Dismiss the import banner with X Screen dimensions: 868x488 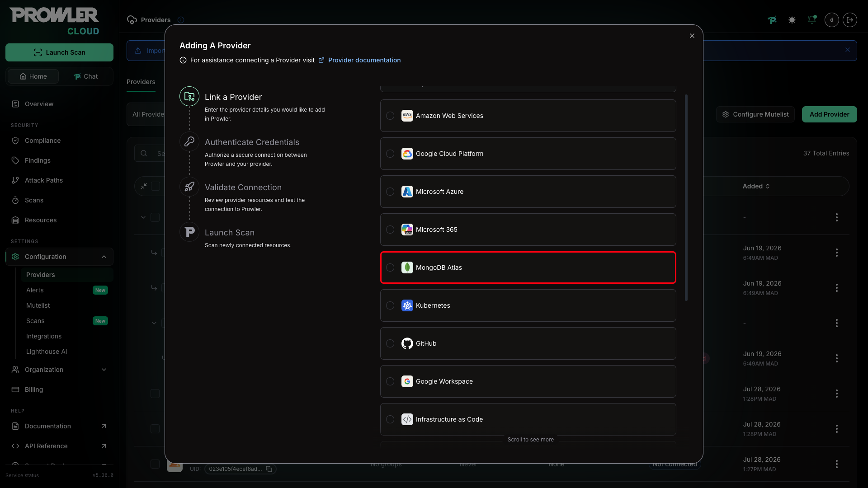(x=848, y=50)
